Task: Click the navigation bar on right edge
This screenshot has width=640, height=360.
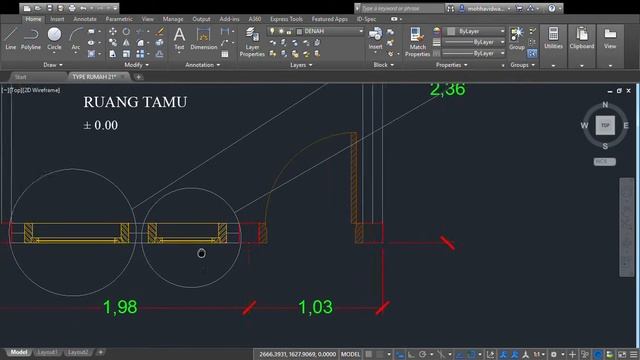Action: click(x=627, y=227)
